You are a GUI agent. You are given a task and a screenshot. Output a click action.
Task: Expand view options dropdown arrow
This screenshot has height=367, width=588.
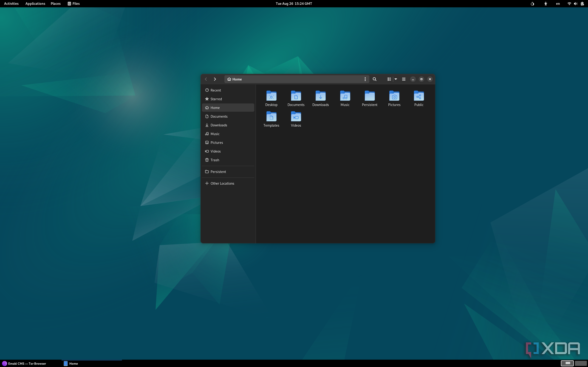396,79
